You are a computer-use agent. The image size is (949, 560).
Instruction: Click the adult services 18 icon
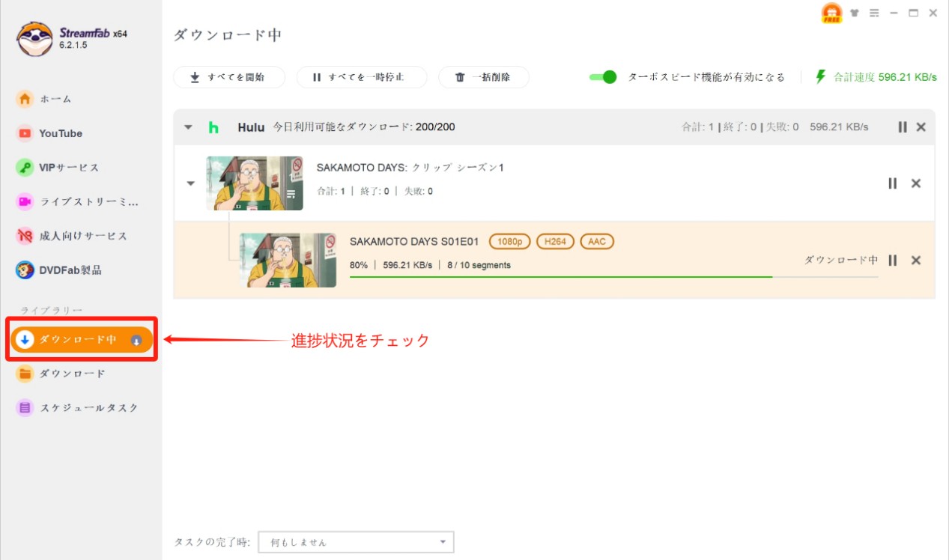point(25,236)
